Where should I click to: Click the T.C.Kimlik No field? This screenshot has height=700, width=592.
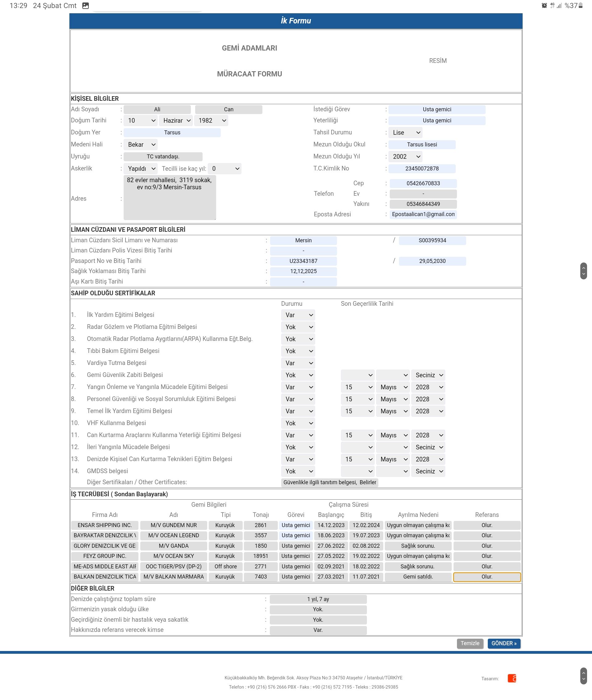[x=422, y=169]
